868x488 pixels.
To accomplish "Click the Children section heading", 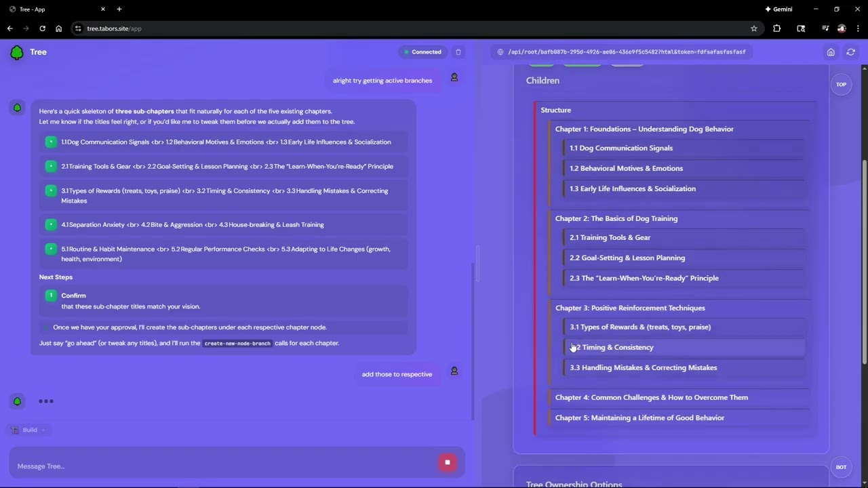I will click(x=542, y=80).
